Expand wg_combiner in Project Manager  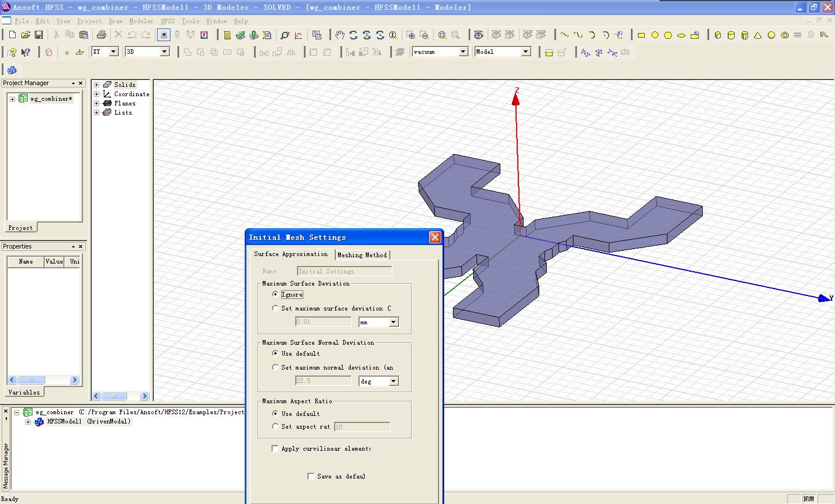click(x=13, y=99)
